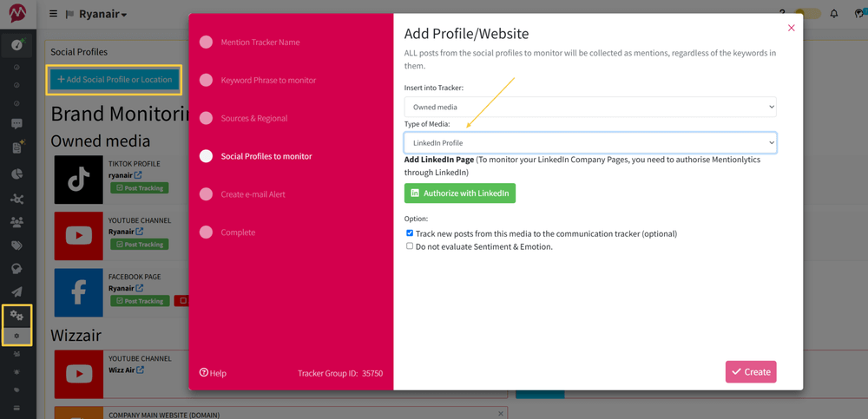This screenshot has height=419, width=868.
Task: Click the hamburger menu icon
Action: 53,14
